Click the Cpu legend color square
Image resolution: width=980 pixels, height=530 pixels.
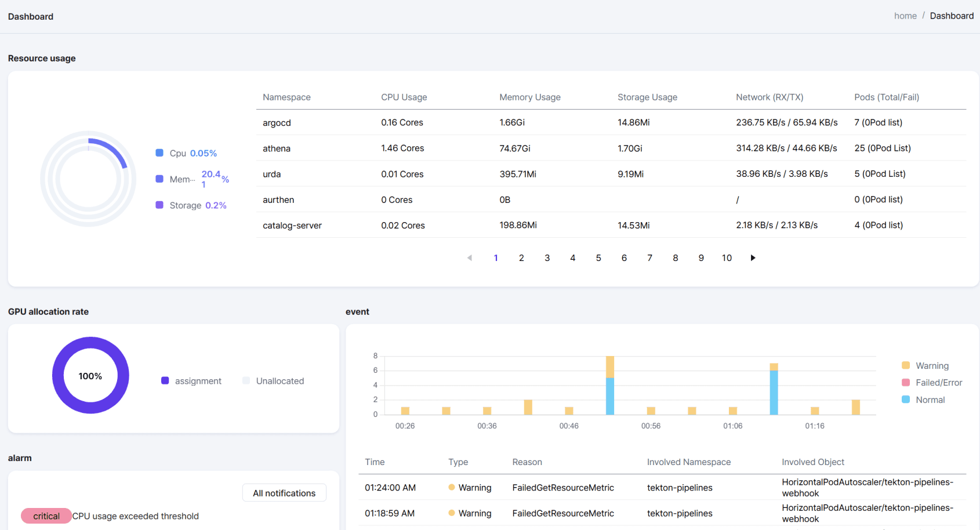(x=159, y=153)
